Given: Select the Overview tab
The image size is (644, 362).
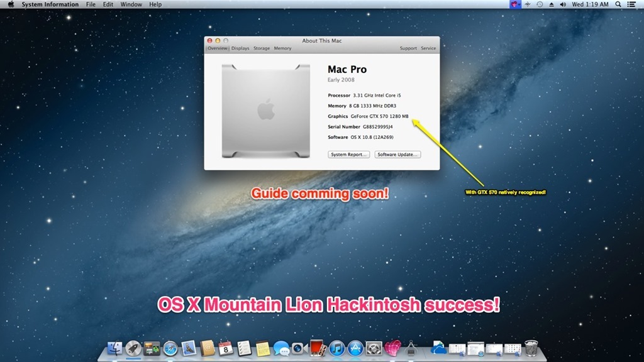Looking at the screenshot, I should 217,48.
